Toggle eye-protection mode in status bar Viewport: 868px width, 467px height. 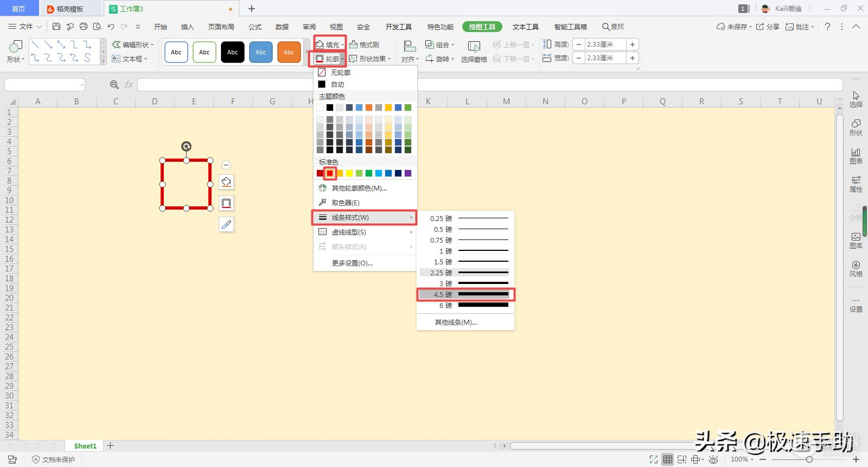(713, 459)
